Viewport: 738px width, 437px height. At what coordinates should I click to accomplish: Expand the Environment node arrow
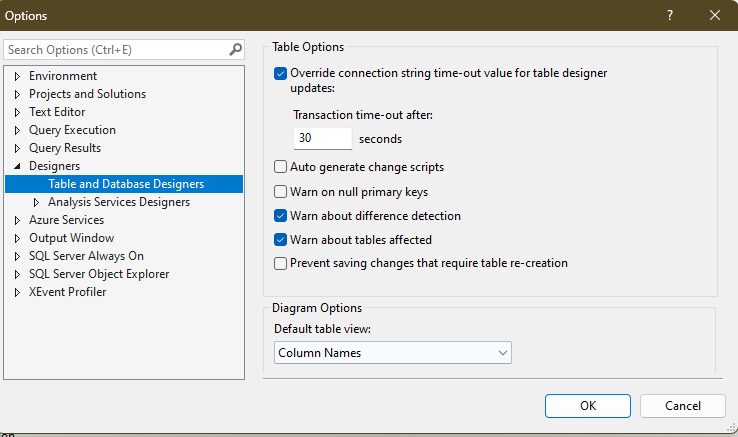[17, 76]
